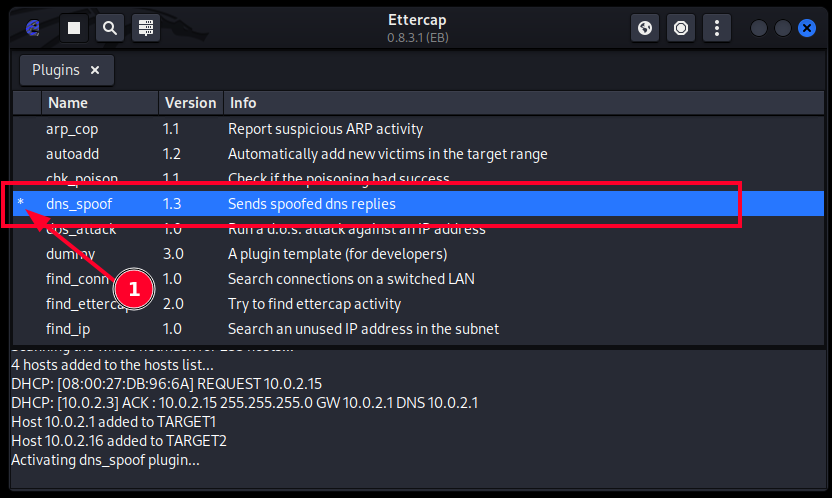Select the find_conn plugin row
This screenshot has width=832, height=498.
coord(76,279)
